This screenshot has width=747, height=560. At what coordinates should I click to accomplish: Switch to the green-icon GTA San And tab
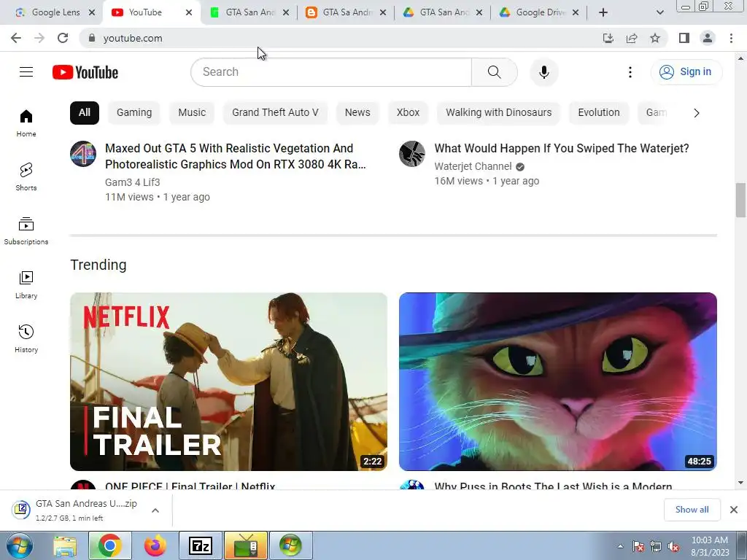pos(249,12)
